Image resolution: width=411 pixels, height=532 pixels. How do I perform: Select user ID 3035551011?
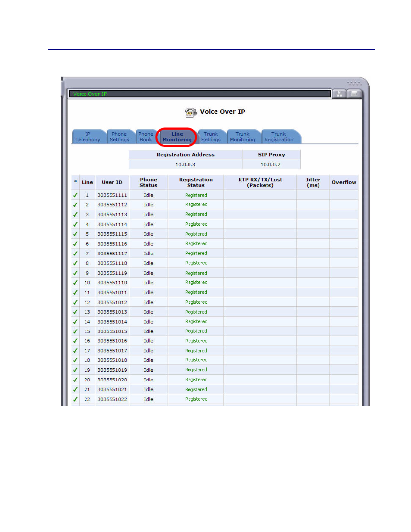tap(112, 292)
